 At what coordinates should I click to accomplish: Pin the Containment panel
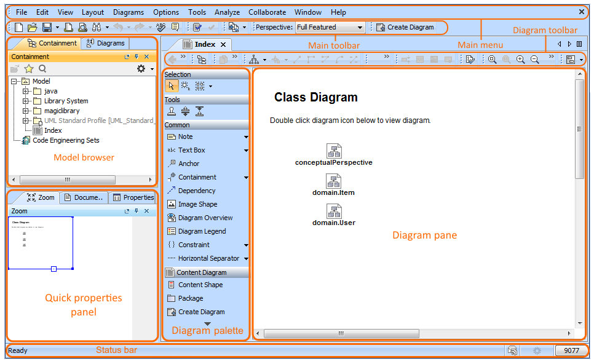(x=137, y=57)
